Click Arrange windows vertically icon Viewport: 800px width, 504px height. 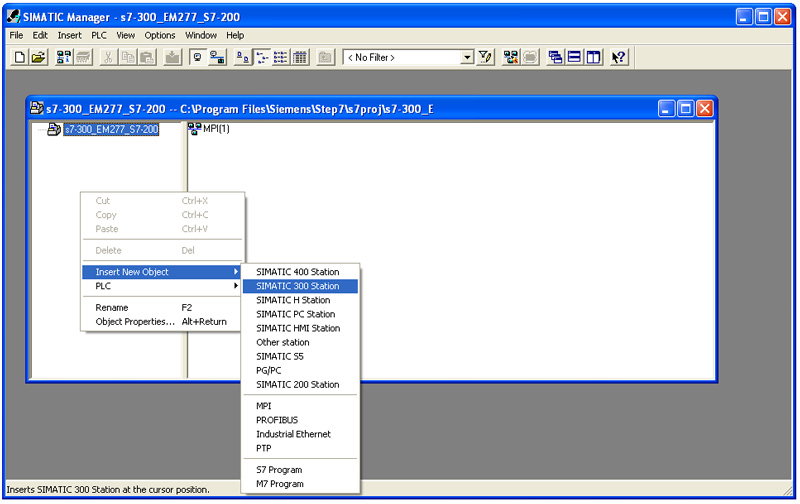pyautogui.click(x=593, y=57)
